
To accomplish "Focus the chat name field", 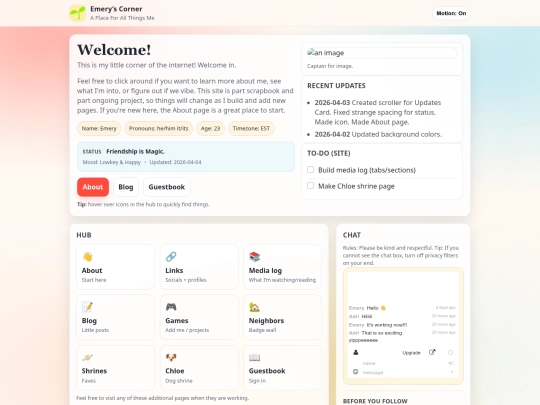I will [x=403, y=363].
